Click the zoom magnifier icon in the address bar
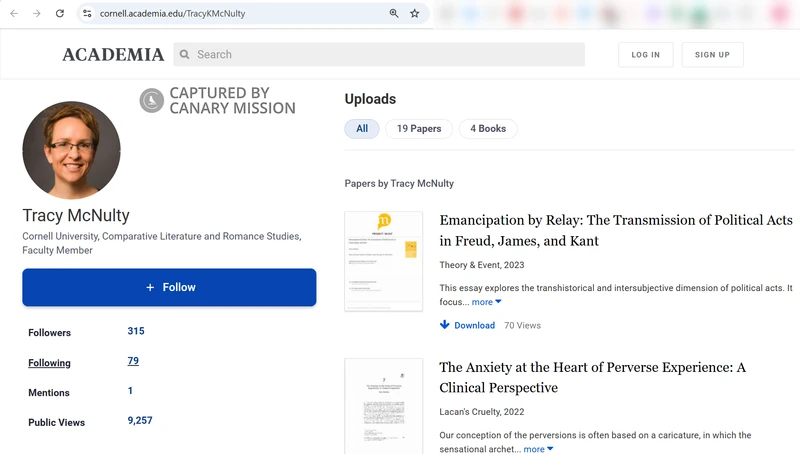 394,13
